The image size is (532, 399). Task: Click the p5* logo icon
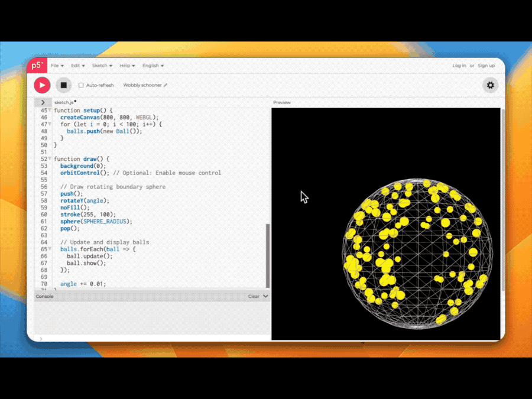click(x=37, y=66)
